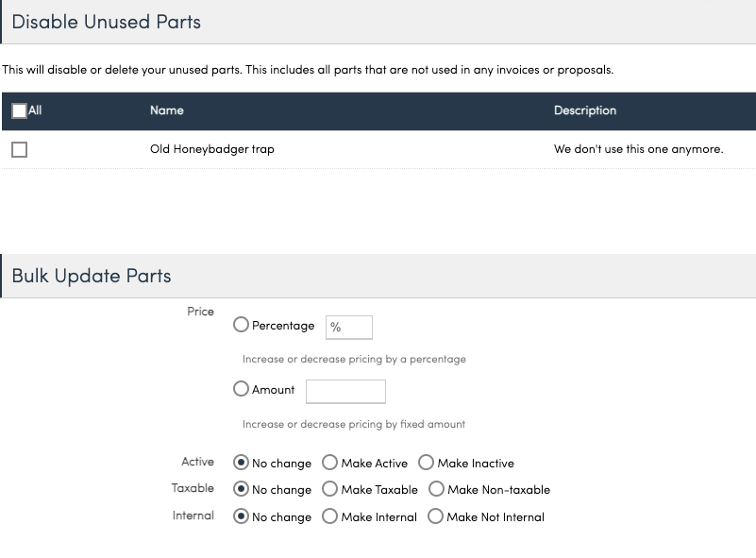
Task: Select No change for Internal
Action: 242,516
